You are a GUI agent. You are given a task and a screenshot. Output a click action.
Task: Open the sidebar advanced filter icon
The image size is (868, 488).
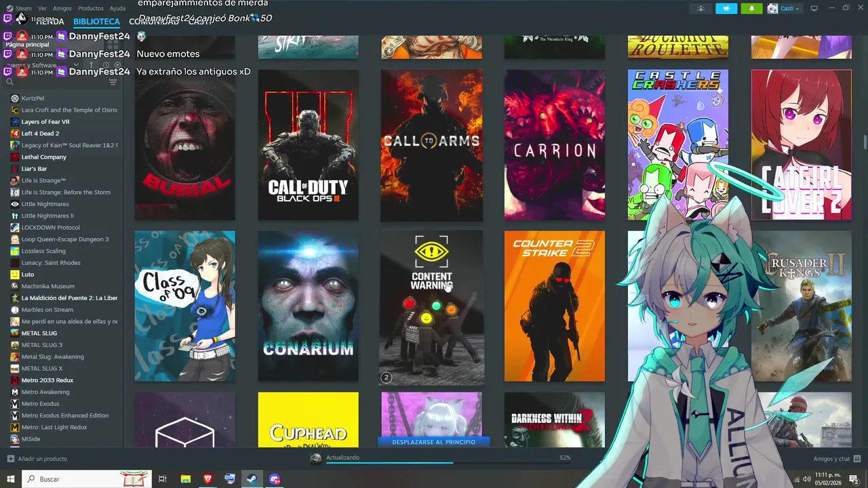[113, 82]
